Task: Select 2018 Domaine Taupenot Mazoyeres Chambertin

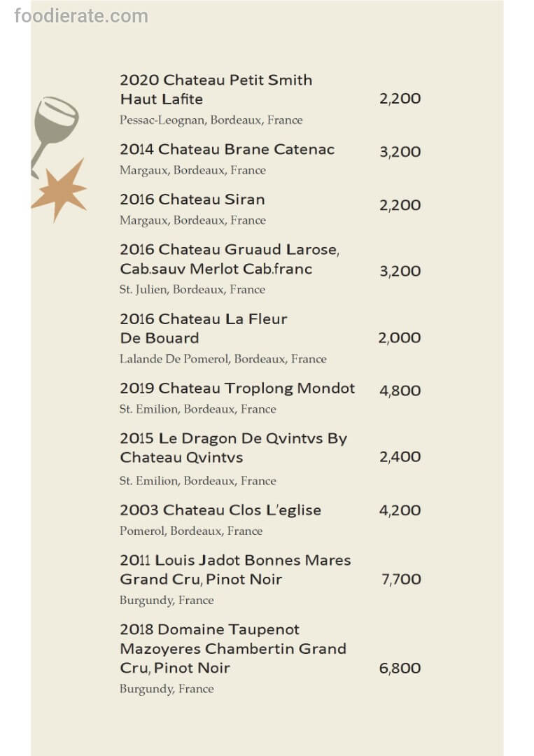Action: point(232,649)
